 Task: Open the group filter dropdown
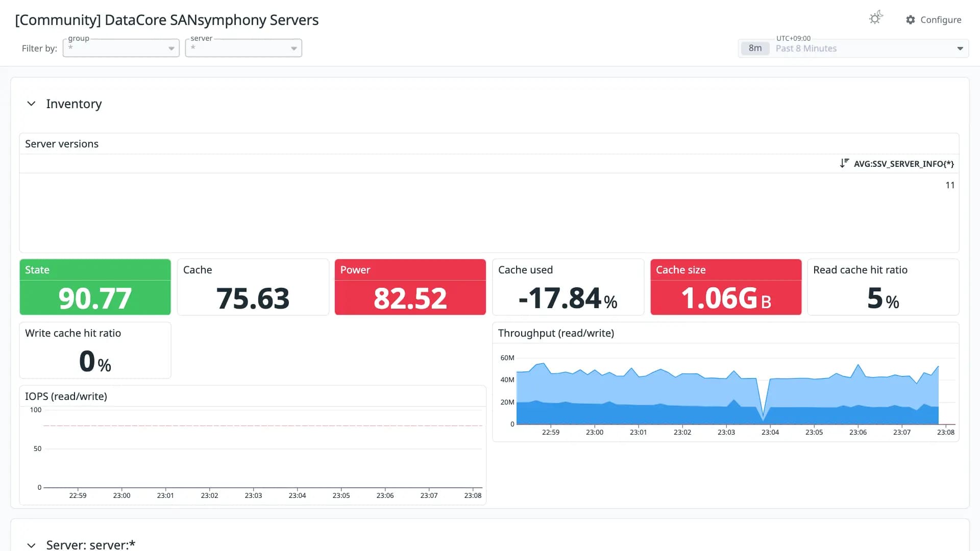[121, 48]
